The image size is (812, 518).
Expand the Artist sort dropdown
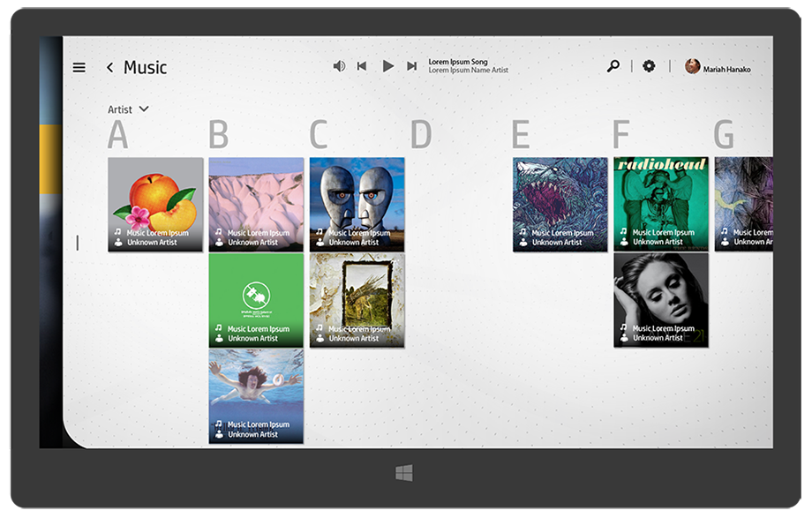click(129, 109)
